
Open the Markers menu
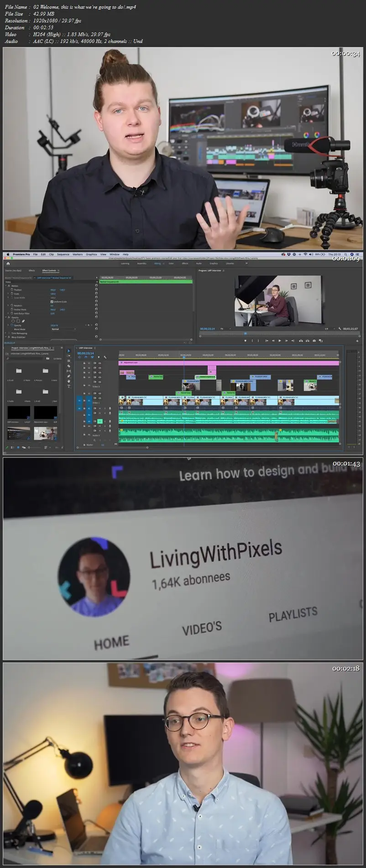pyautogui.click(x=78, y=254)
